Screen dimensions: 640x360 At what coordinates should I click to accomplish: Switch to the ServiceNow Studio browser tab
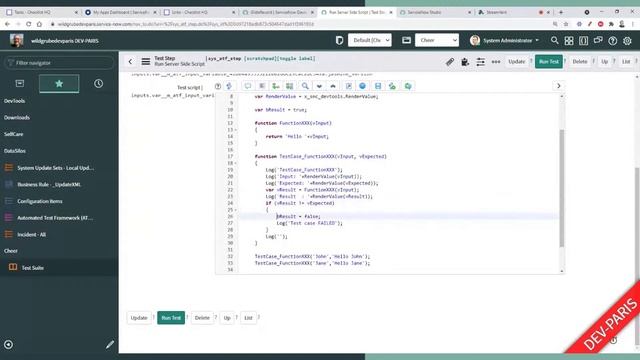[436, 12]
